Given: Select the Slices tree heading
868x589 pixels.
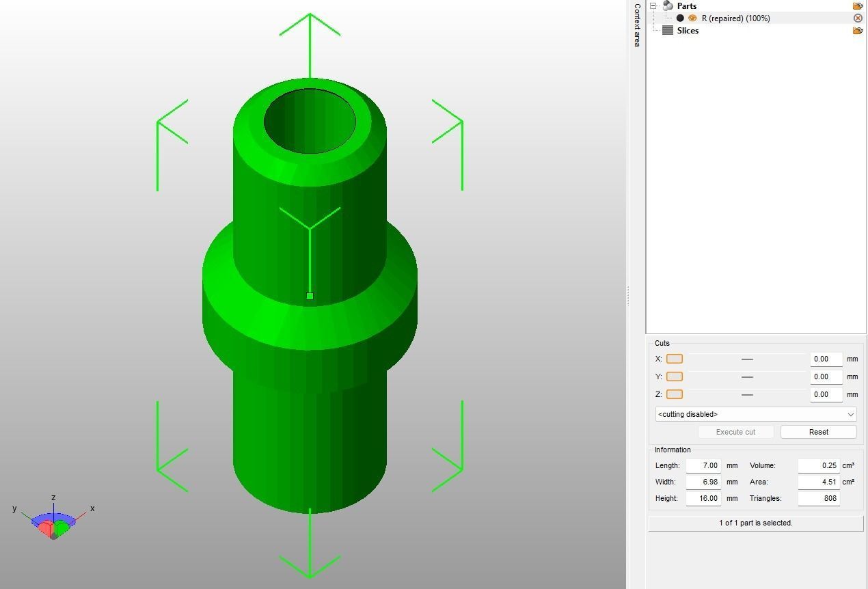Looking at the screenshot, I should coord(688,31).
